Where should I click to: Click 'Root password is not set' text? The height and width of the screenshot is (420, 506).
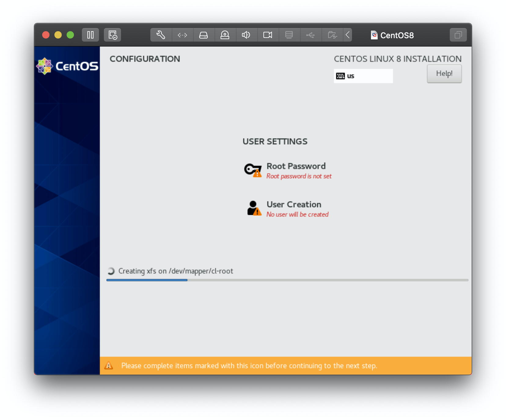tap(299, 176)
